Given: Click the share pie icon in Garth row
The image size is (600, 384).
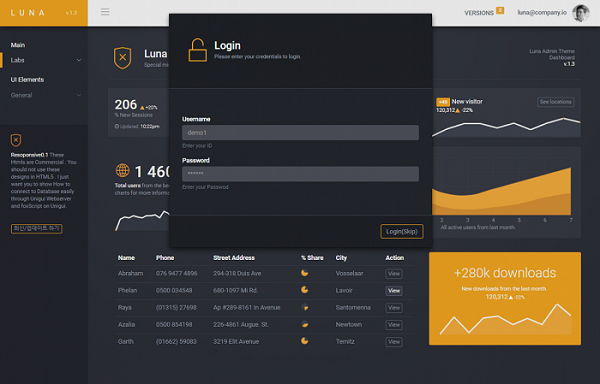Looking at the screenshot, I should 305,341.
